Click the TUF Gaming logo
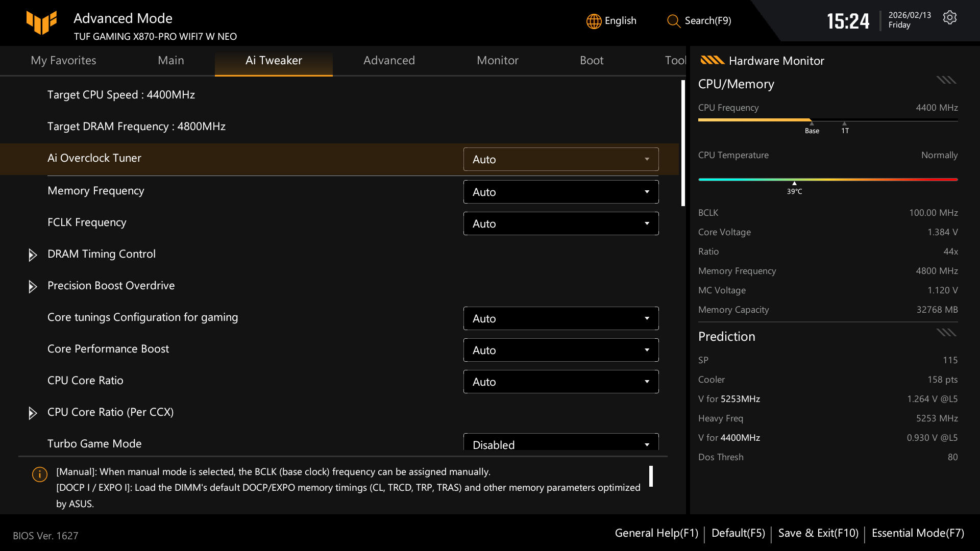Screen dimensions: 980x551 [x=42, y=23]
